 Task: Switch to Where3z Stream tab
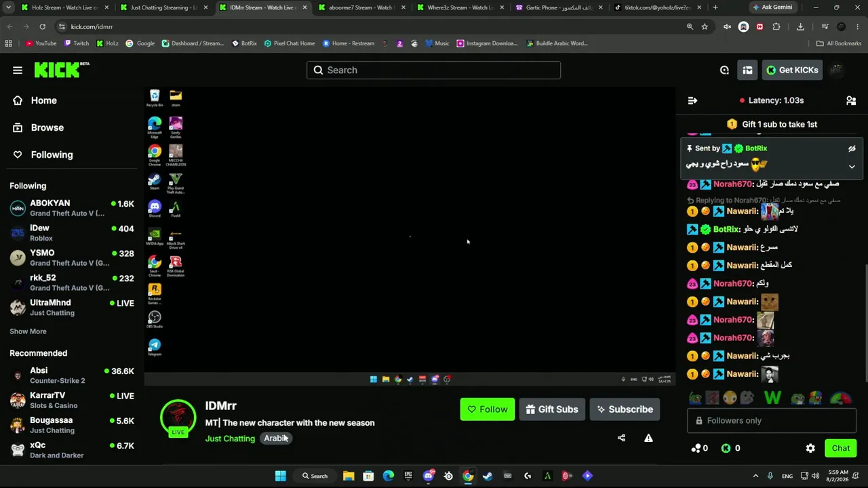tap(460, 7)
